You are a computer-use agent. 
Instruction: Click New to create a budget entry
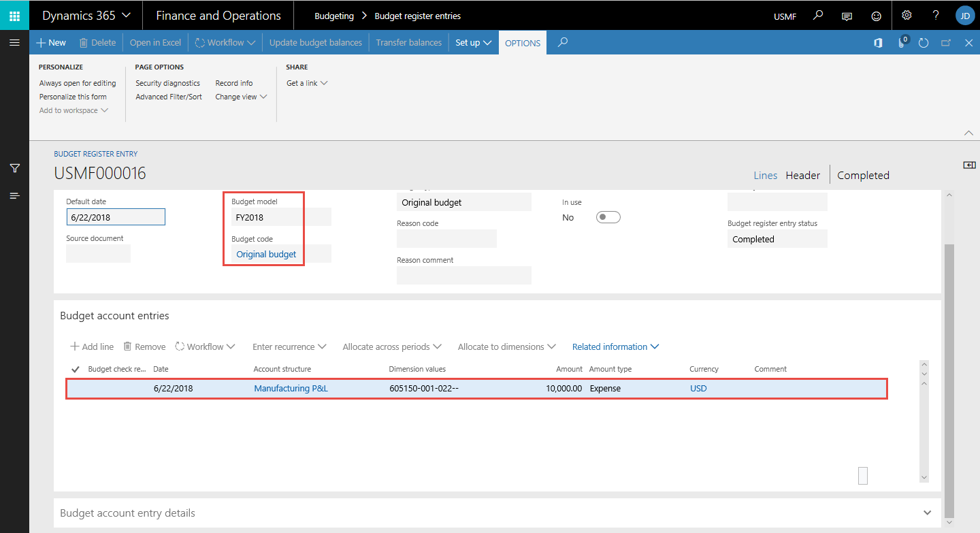tap(51, 42)
